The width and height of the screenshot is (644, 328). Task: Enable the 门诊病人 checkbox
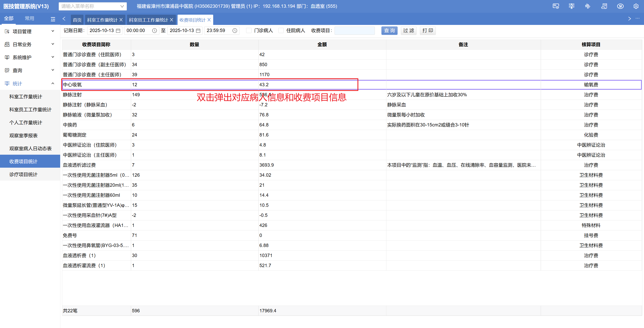(249, 30)
